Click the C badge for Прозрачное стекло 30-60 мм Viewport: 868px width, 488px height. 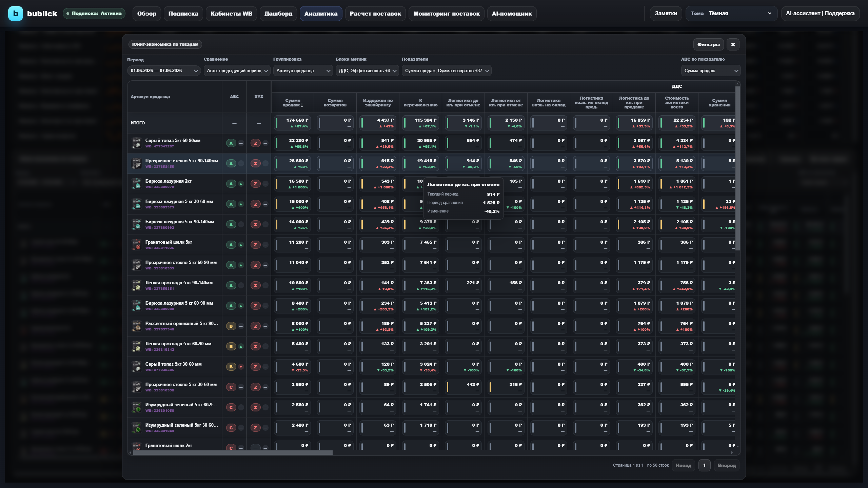pyautogui.click(x=231, y=387)
